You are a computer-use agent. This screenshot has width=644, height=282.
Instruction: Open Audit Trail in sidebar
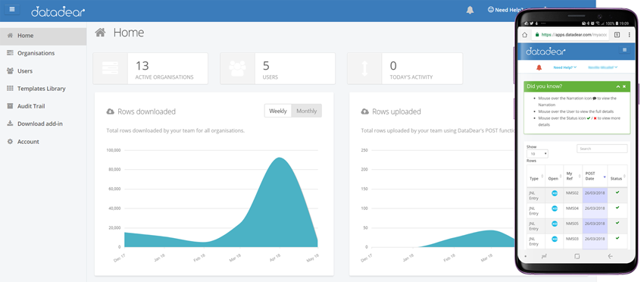point(43,106)
